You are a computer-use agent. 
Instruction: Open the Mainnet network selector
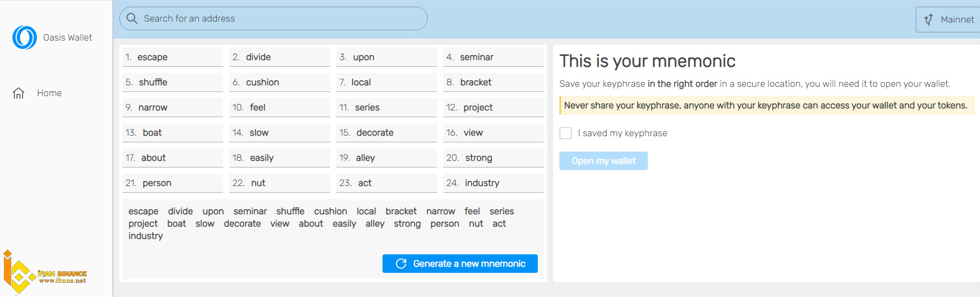[x=948, y=20]
